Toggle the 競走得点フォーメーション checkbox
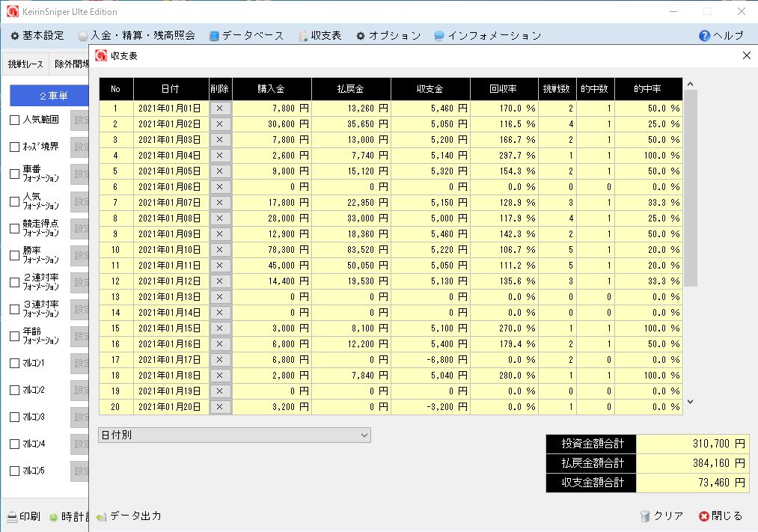This screenshot has width=758, height=532. [15, 228]
